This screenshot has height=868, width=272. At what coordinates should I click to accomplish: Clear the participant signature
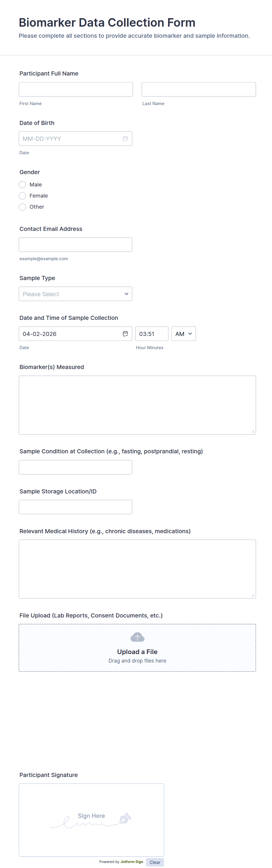pyautogui.click(x=155, y=862)
